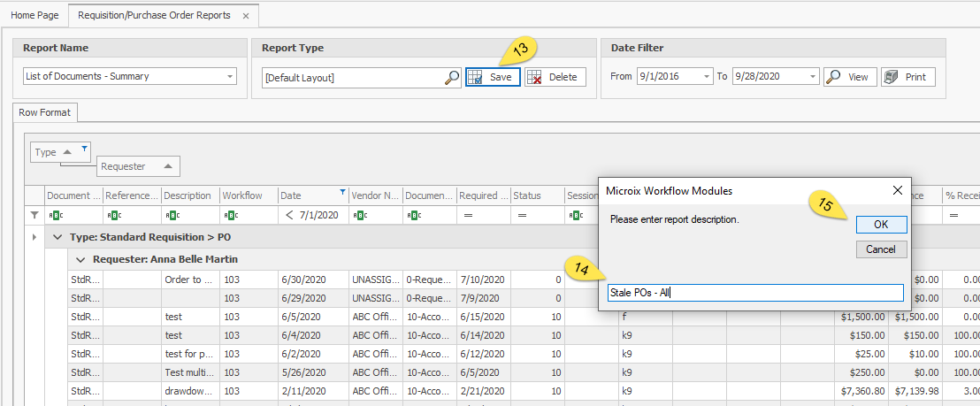Sort by the Workflow column header
The image size is (980, 406).
click(242, 195)
